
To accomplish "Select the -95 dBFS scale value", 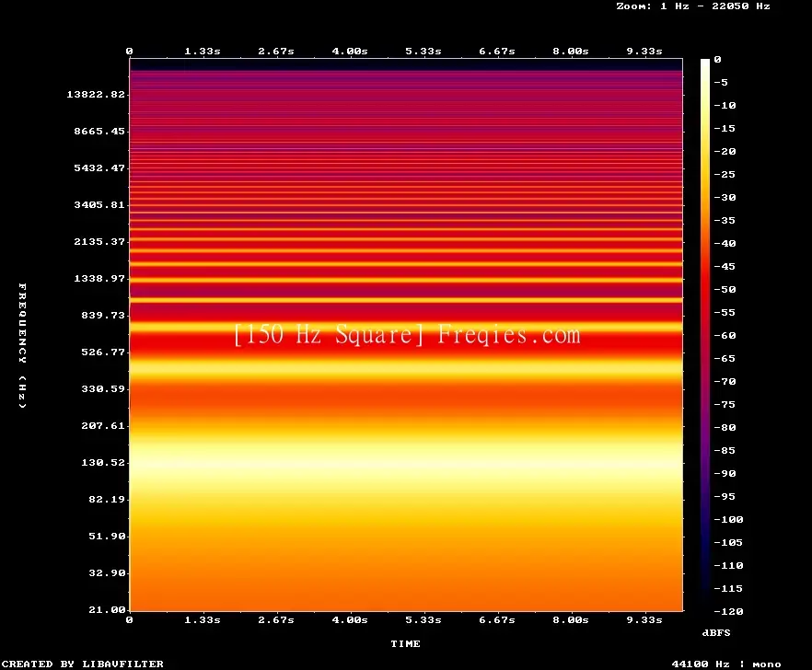I will (725, 496).
